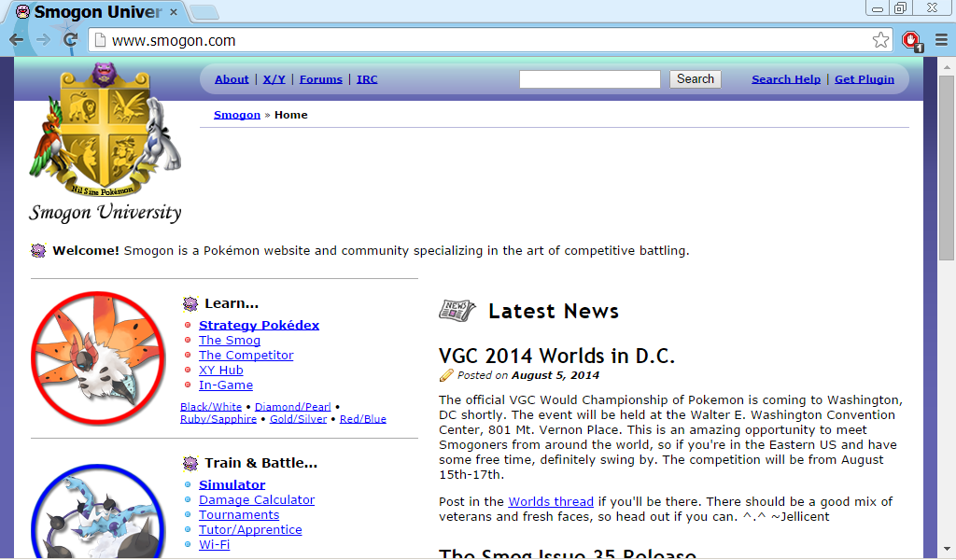Open the Chrome hamburger menu

tap(941, 40)
